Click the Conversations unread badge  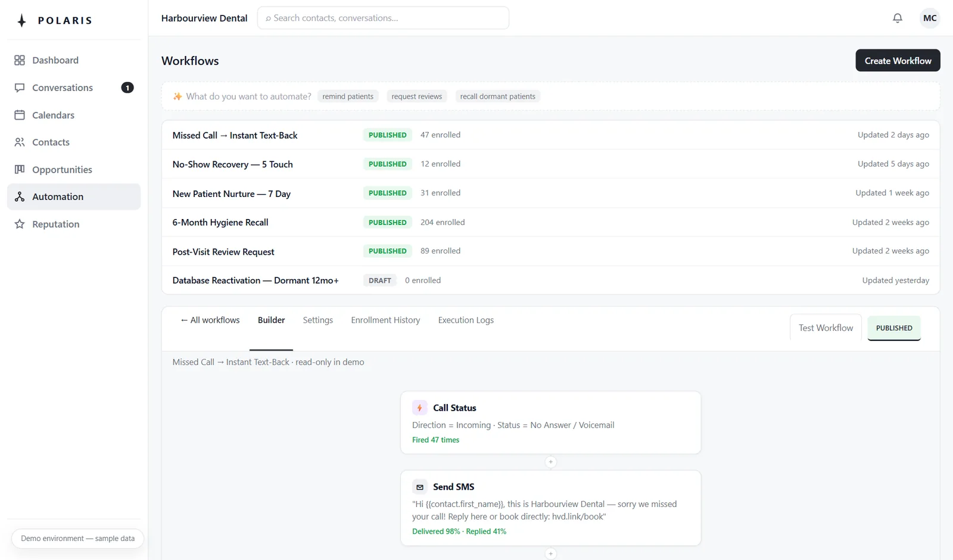[x=127, y=87]
